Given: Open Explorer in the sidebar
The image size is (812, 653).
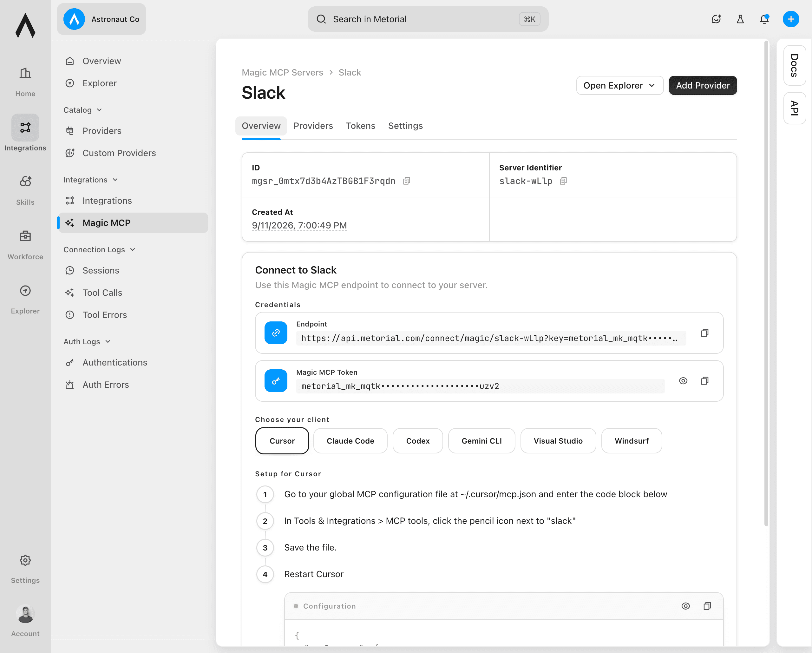Looking at the screenshot, I should [133, 83].
